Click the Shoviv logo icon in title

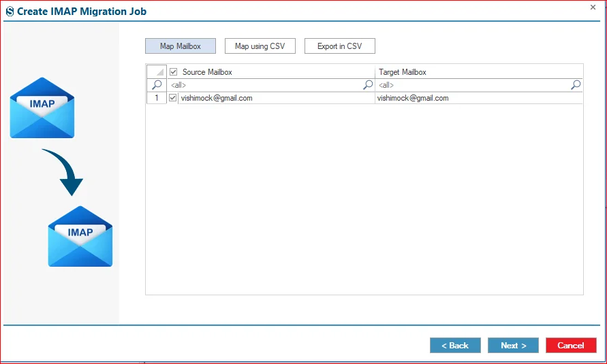tap(10, 12)
